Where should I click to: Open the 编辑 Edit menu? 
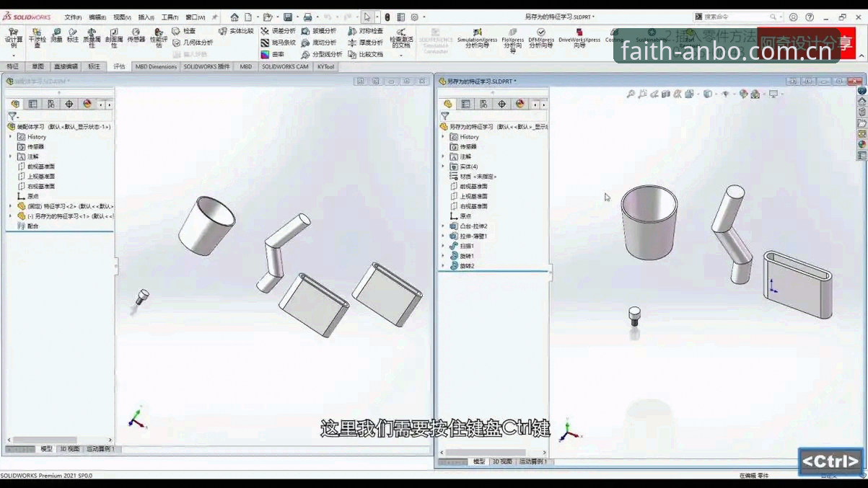pos(97,17)
